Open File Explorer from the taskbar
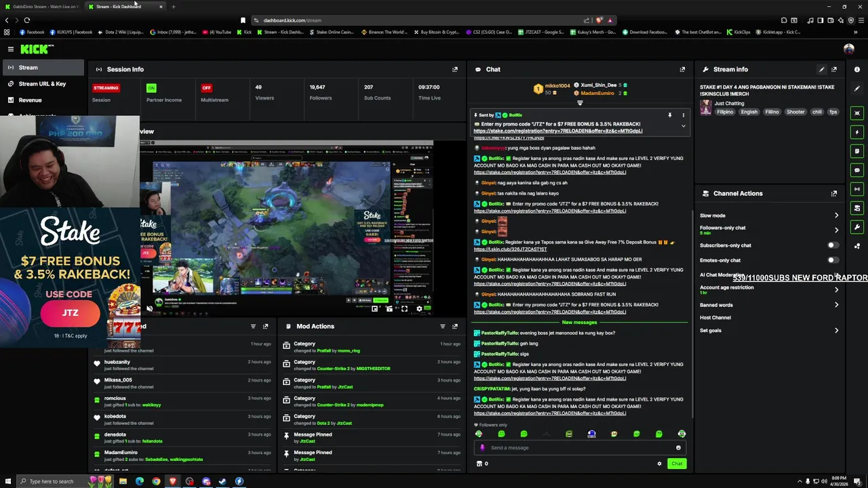Viewport: 868px width, 488px height. (123, 481)
